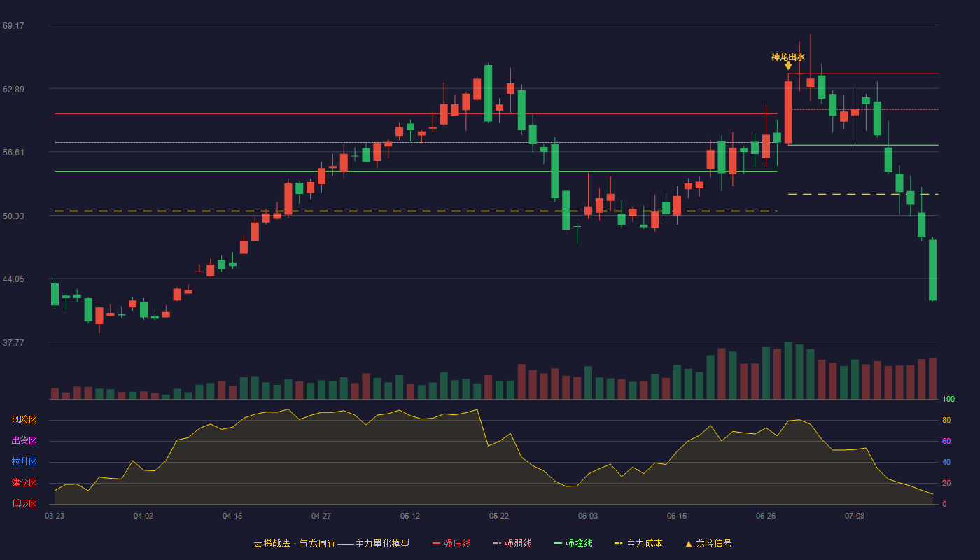This screenshot has width=980, height=560.
Task: Click the 50.33 price axis label
Action: tap(13, 216)
